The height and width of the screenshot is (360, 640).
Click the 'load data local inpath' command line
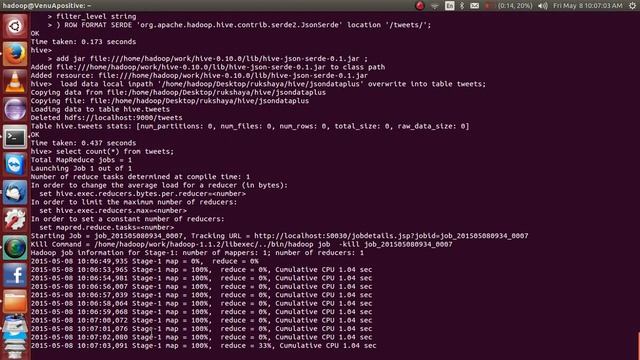point(258,84)
